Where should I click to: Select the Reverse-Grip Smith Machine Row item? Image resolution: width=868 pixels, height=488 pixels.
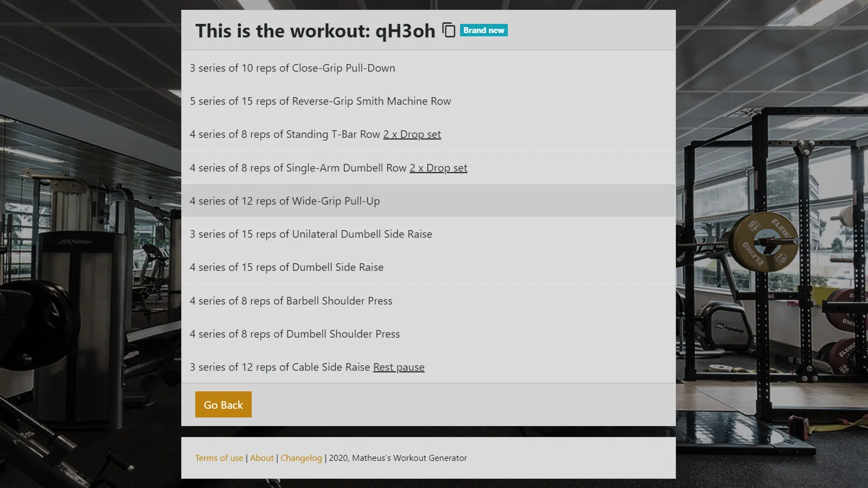(x=429, y=101)
